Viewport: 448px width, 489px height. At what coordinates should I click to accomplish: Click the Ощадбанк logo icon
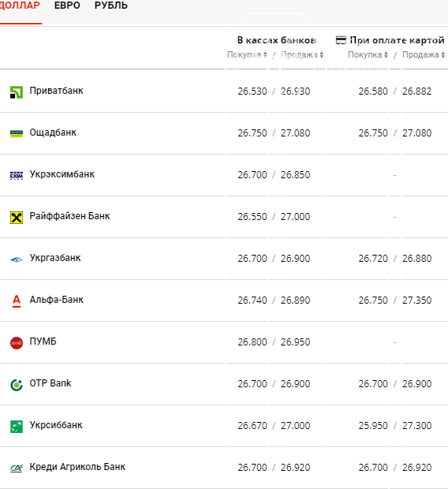click(x=17, y=134)
